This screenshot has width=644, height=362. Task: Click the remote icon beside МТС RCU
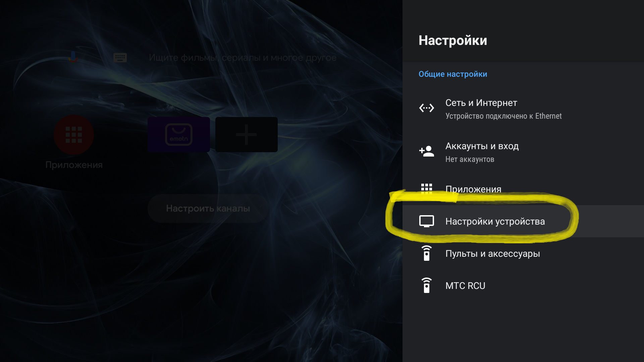tap(427, 285)
